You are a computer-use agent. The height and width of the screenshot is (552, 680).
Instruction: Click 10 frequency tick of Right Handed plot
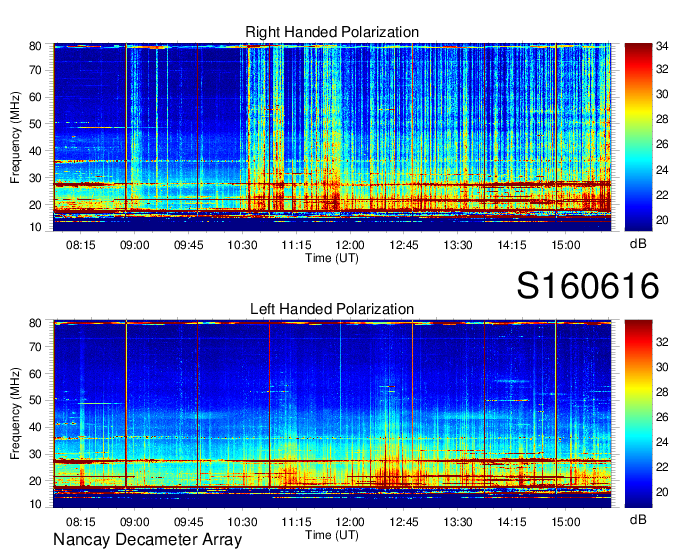click(x=35, y=227)
